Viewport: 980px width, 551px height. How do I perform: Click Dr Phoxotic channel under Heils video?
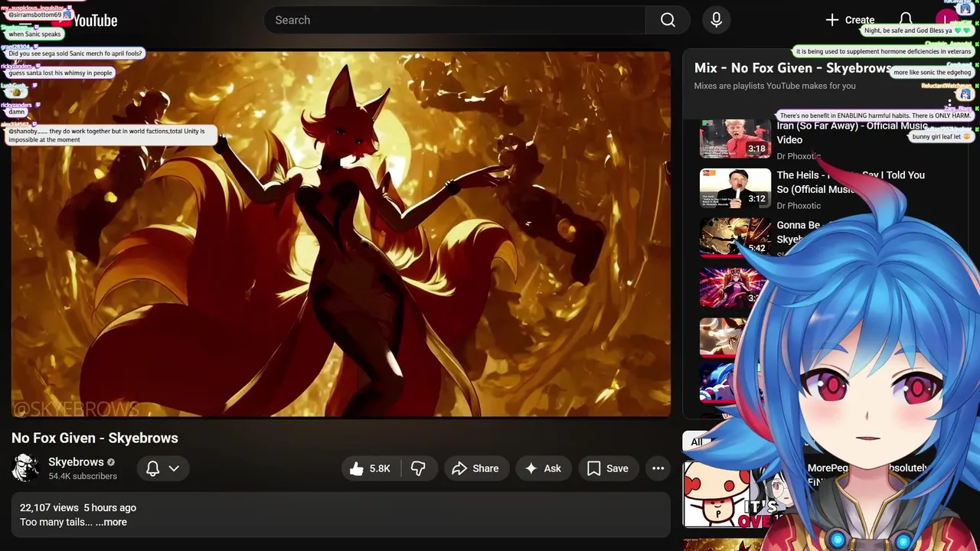click(799, 205)
